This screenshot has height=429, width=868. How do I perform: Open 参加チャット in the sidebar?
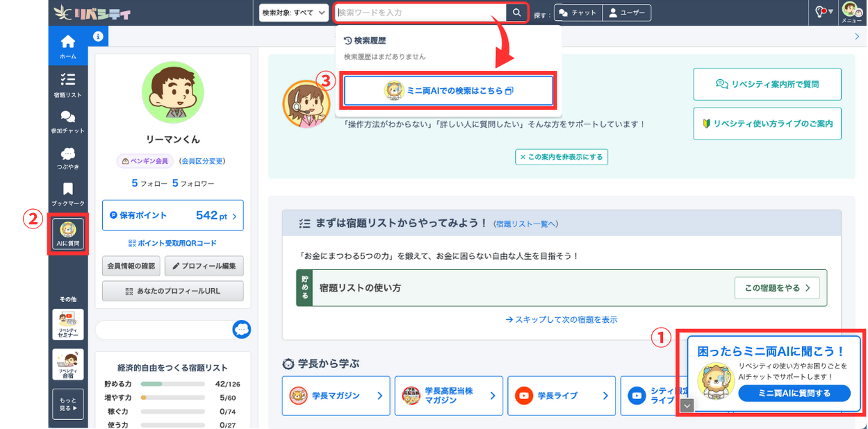[x=67, y=121]
